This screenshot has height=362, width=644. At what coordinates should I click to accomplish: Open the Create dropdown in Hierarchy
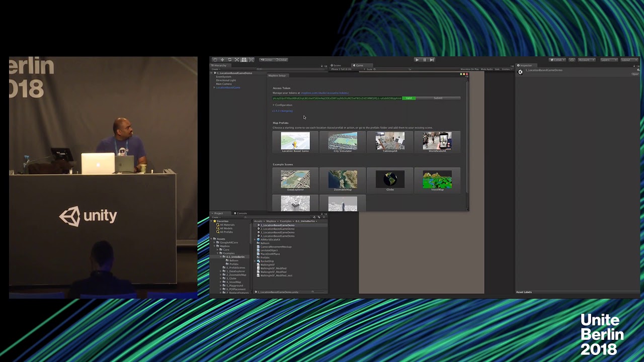215,69
